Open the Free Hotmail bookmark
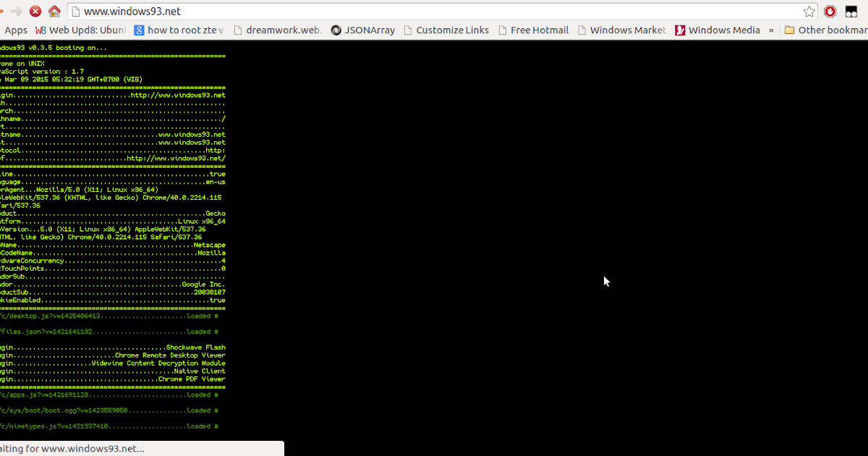The height and width of the screenshot is (456, 868). pos(533,30)
